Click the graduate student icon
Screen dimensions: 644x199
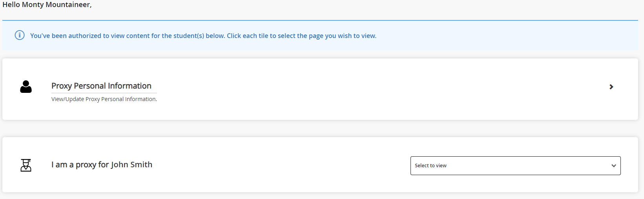click(x=26, y=165)
